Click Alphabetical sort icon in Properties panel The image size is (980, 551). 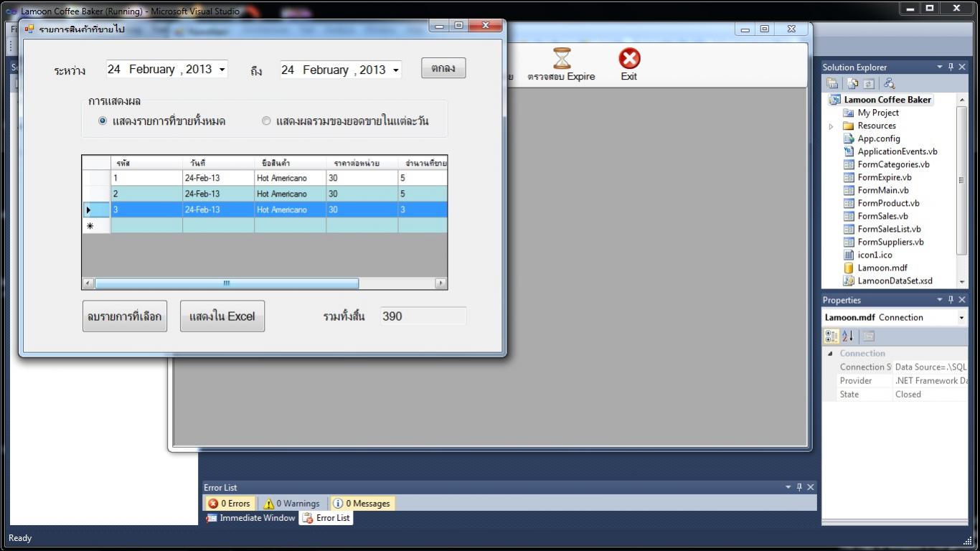(x=847, y=336)
